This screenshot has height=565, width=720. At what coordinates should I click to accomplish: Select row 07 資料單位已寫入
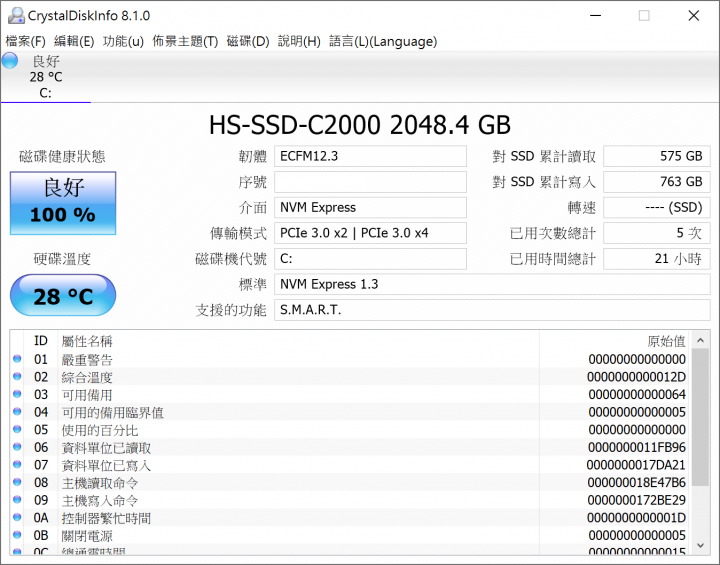coord(350,465)
